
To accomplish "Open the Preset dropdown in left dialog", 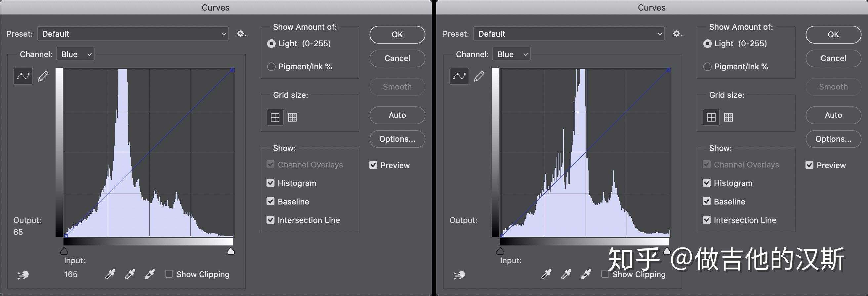I will [133, 34].
